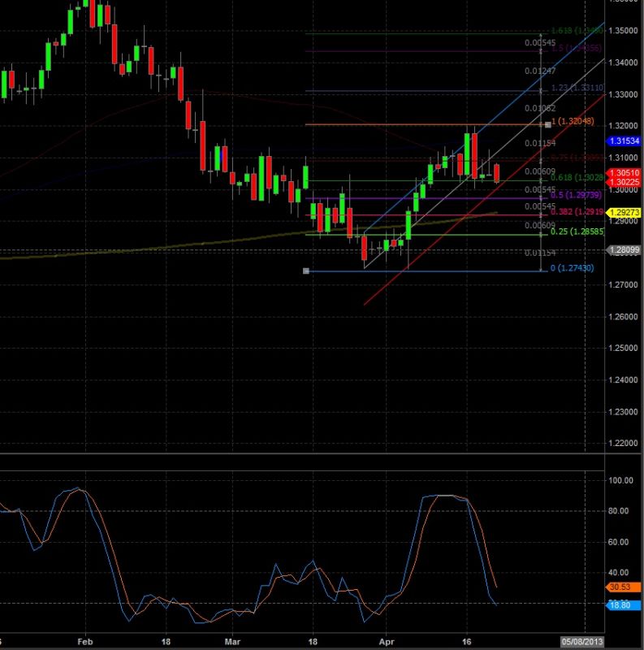
Task: Click the gray 1.28099 price marker
Action: (625, 251)
